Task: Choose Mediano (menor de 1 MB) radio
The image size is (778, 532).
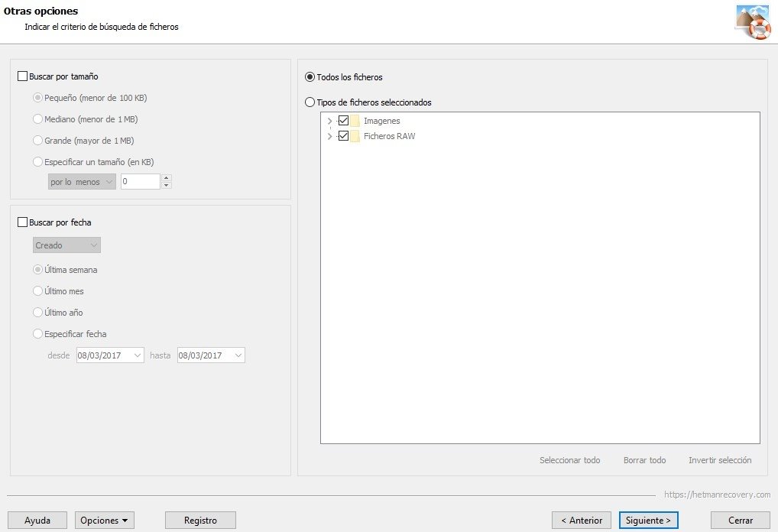Action: (x=37, y=119)
